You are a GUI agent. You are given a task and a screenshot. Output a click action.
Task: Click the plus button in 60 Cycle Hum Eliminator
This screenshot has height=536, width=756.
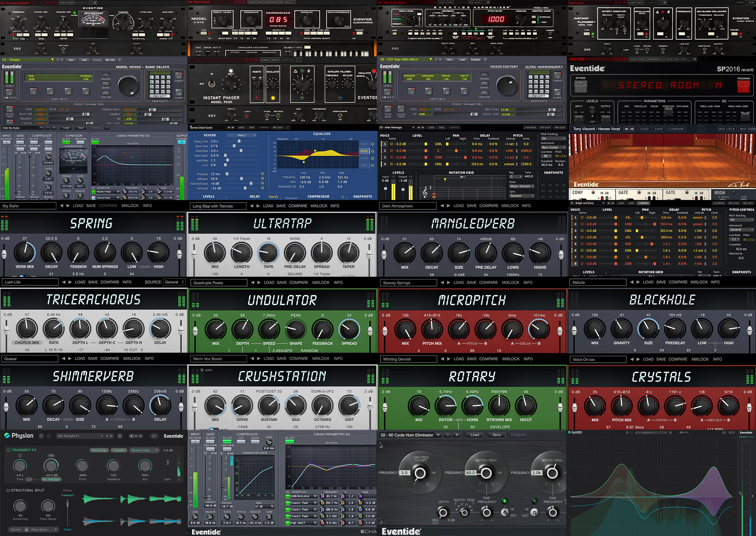tap(457, 435)
